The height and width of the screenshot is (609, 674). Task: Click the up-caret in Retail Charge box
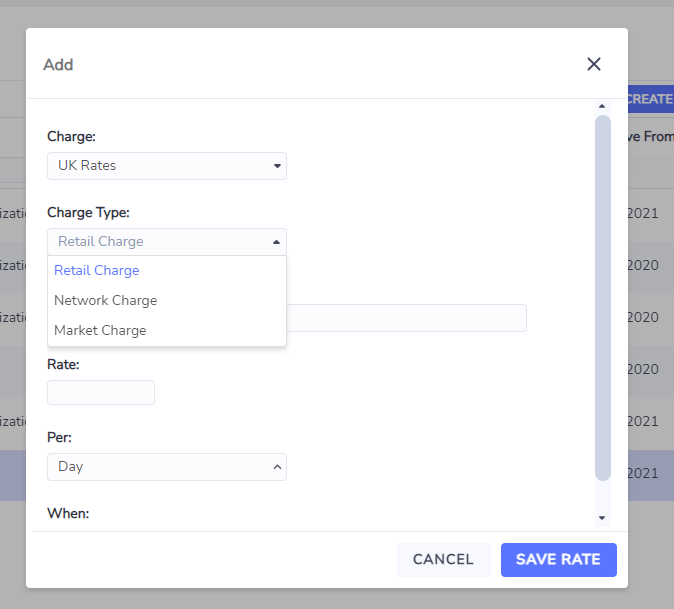[276, 242]
